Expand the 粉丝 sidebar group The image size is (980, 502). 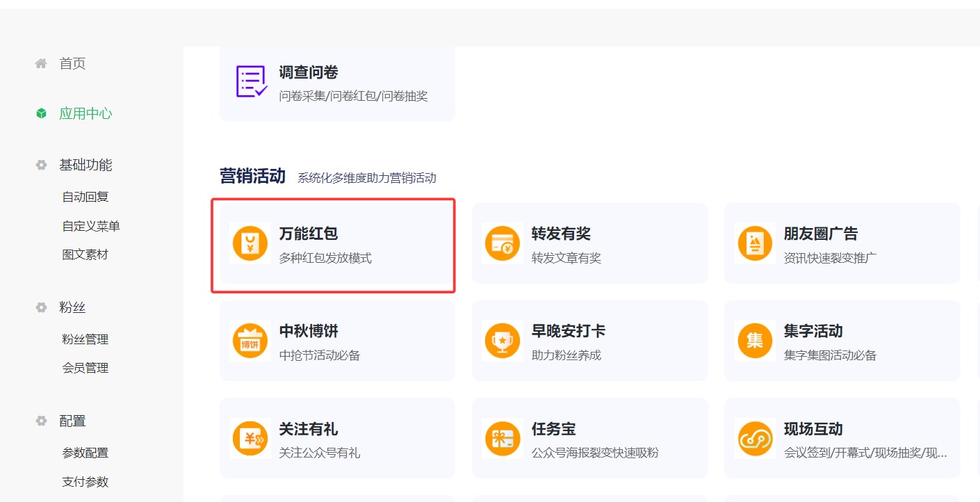tap(72, 307)
